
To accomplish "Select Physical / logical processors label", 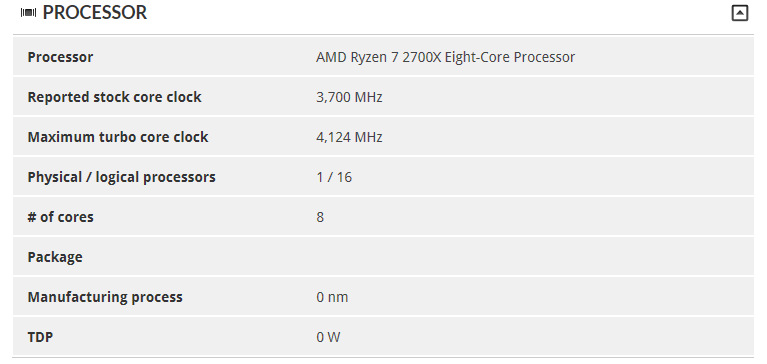I will (121, 177).
